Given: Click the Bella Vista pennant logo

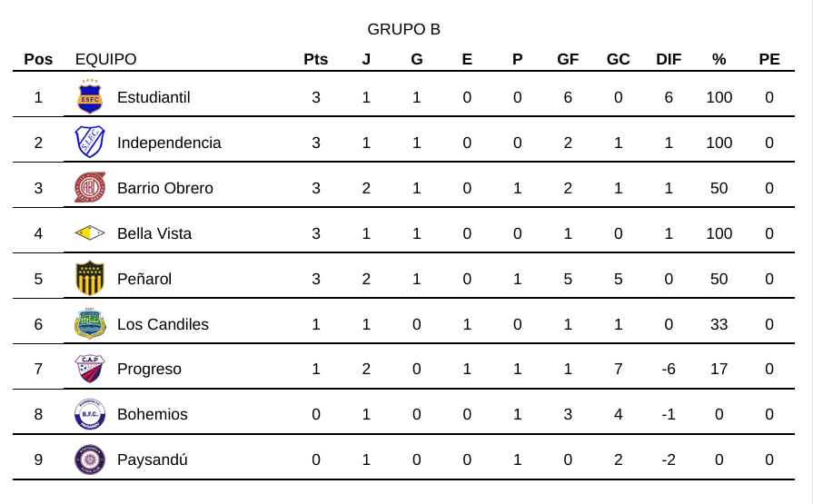Looking at the screenshot, I should pyautogui.click(x=90, y=233).
